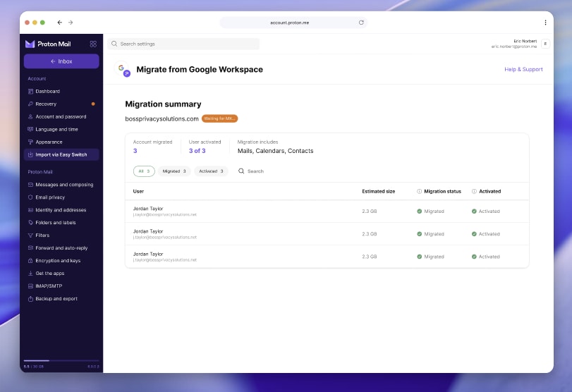Click the Google to Proton migration icon
Image resolution: width=572 pixels, height=392 pixels.
123,69
